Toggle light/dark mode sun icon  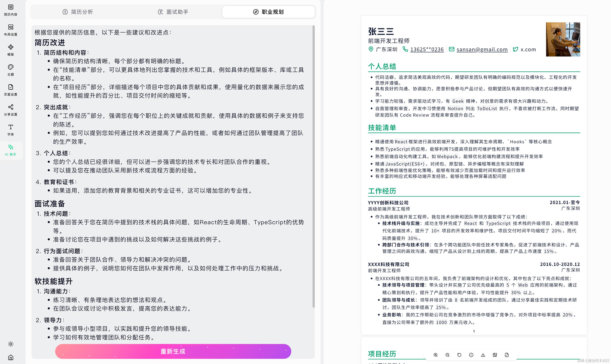[11, 344]
